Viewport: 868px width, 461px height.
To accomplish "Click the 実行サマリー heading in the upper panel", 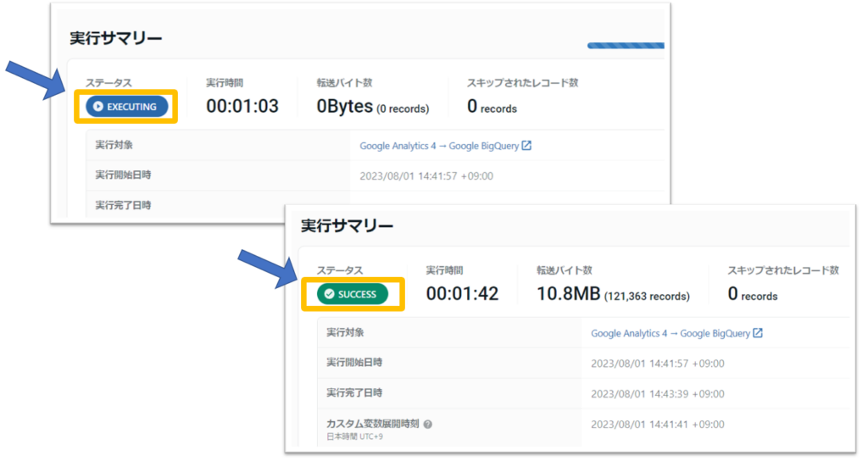I will [x=115, y=38].
